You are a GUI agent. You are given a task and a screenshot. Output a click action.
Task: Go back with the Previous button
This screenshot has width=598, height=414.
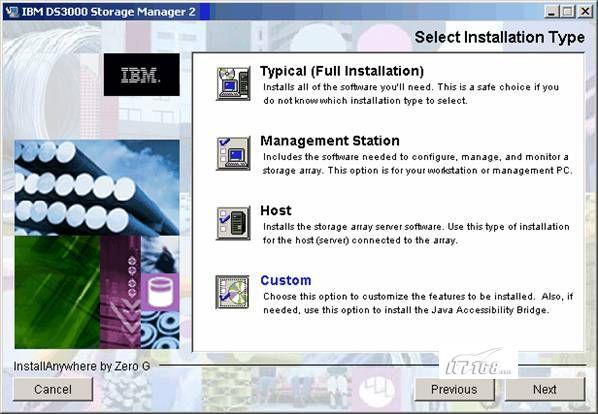[x=454, y=389]
